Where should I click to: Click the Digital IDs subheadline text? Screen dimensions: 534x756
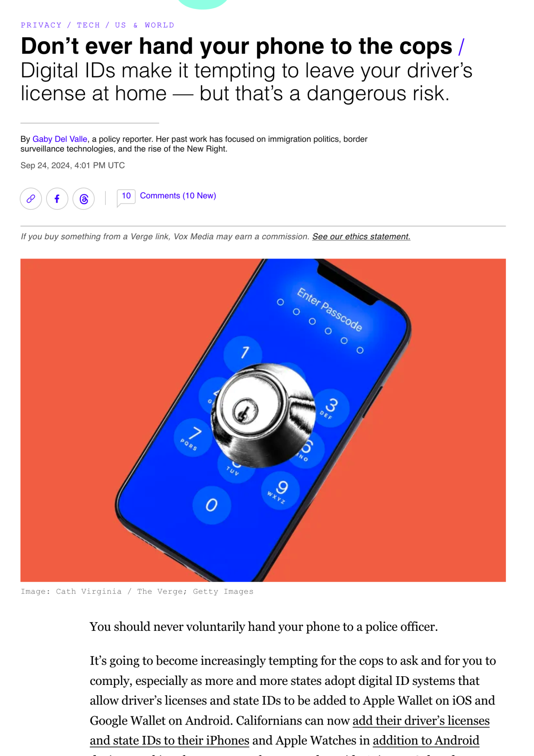246,82
